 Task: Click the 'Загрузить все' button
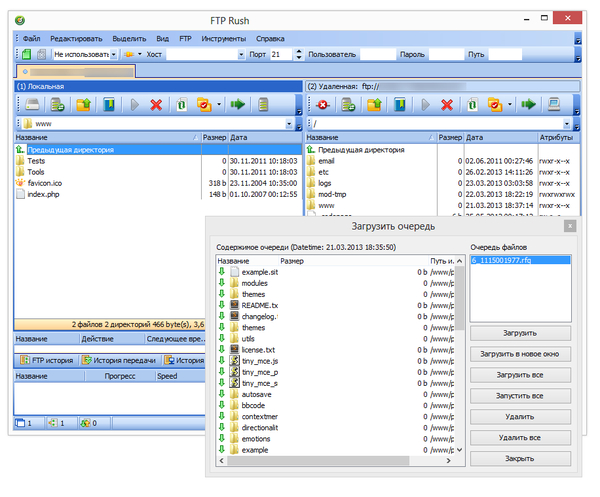[520, 375]
